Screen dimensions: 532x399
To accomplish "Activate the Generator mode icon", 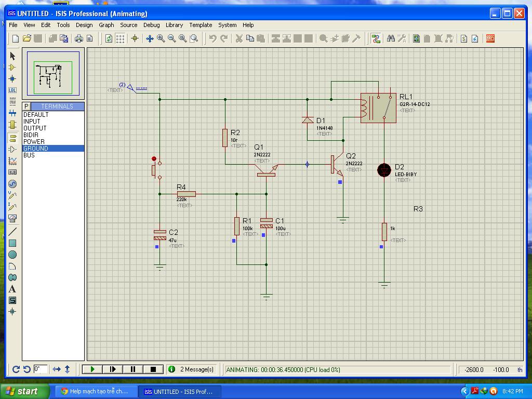I will tap(13, 184).
